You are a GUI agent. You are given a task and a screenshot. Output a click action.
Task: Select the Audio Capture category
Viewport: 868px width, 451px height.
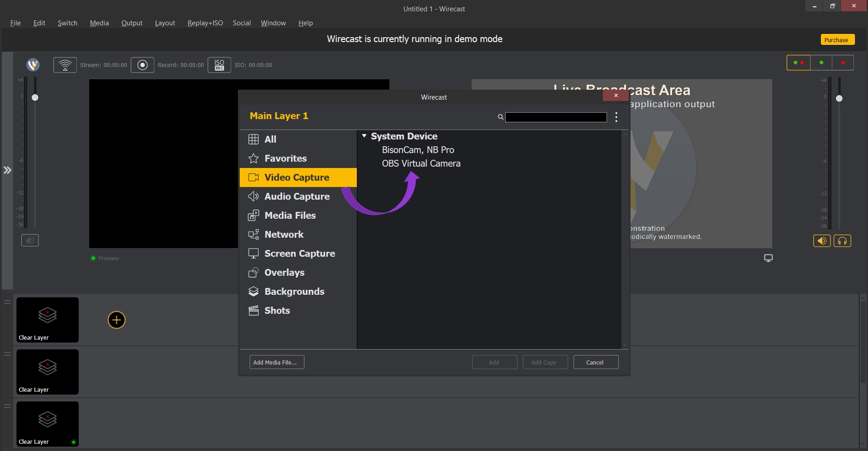(297, 197)
